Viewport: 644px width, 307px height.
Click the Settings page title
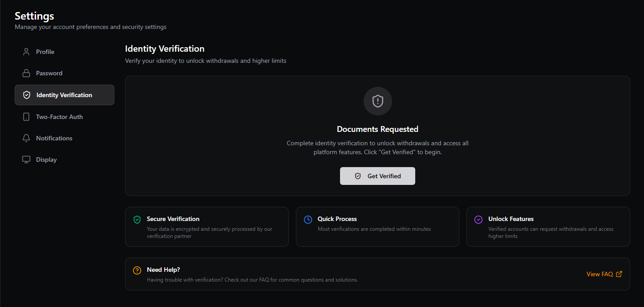click(x=34, y=16)
